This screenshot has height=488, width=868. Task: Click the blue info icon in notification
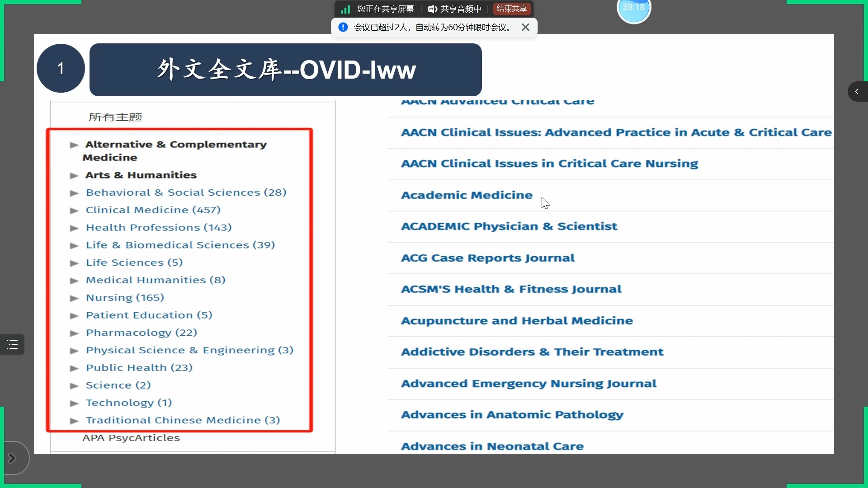click(x=343, y=27)
